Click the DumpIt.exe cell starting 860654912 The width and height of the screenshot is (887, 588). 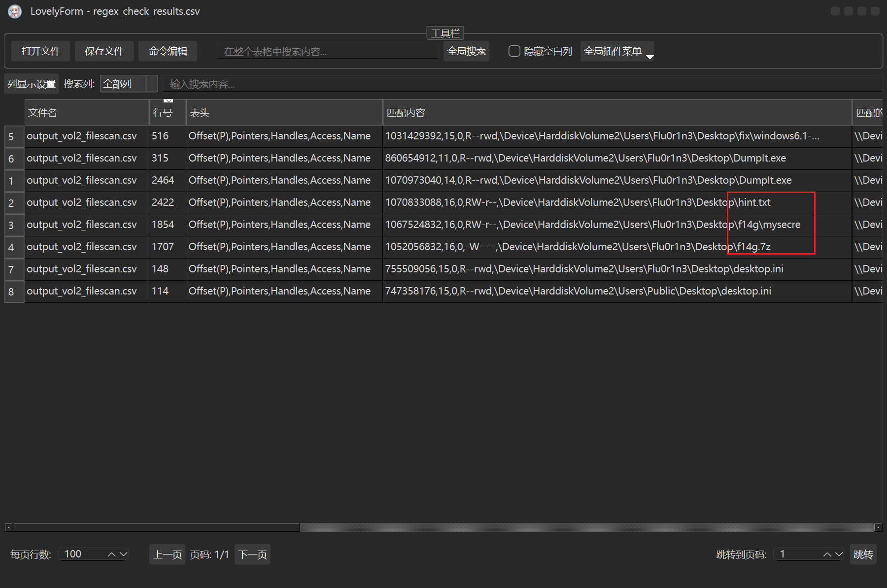tap(617, 159)
